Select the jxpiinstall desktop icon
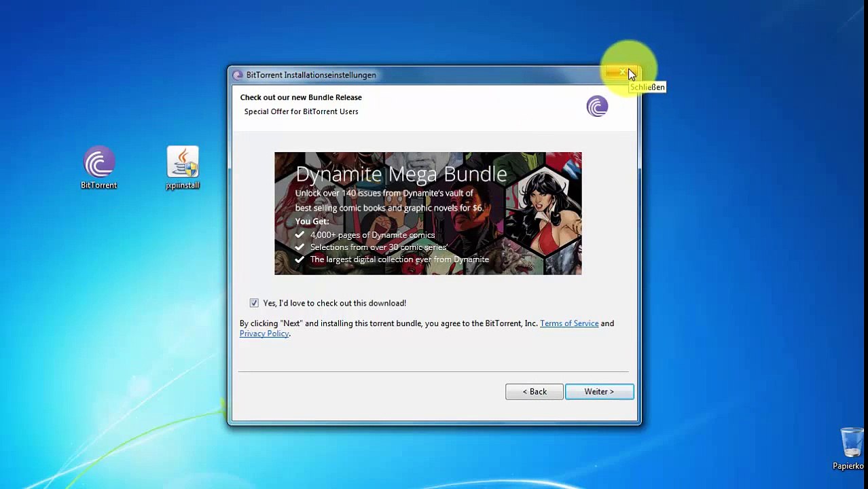The image size is (868, 489). point(183,168)
